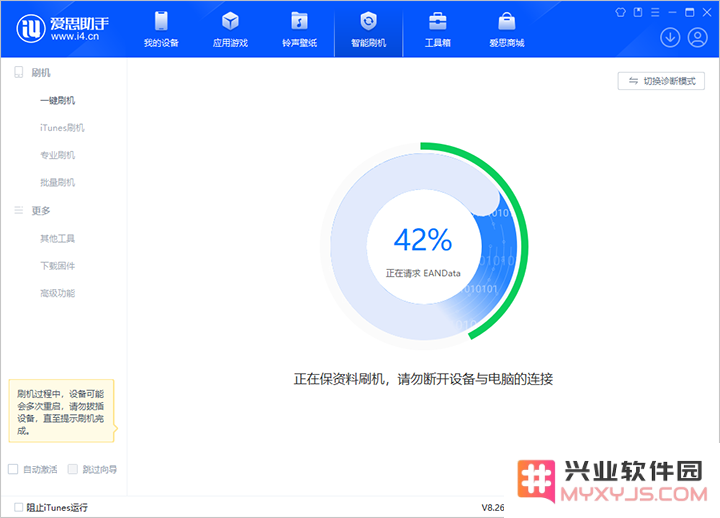This screenshot has width=720, height=518.
Task: Enable the 跳过向导 checkbox
Action: point(73,469)
